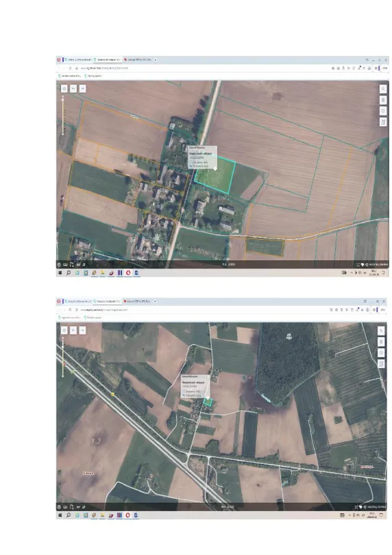Open the first bookmark in the lower window's bookmarks bar
Screen dimensions: 392x555
tap(71, 317)
